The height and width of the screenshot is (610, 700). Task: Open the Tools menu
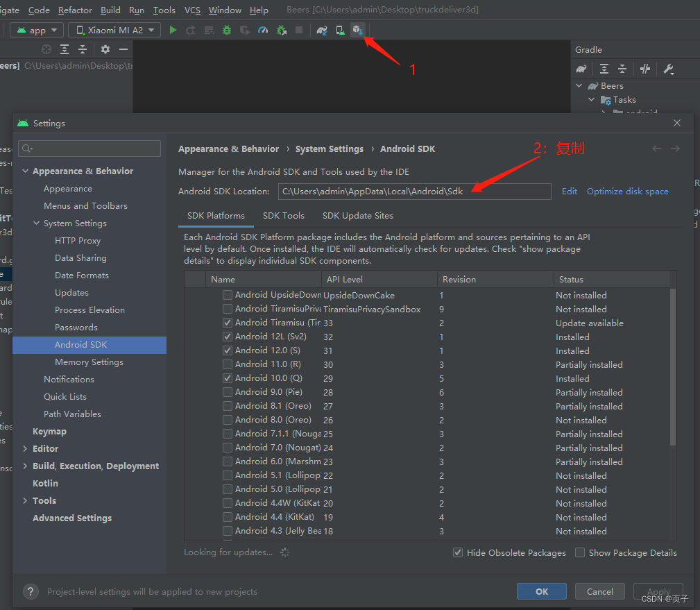[x=164, y=10]
